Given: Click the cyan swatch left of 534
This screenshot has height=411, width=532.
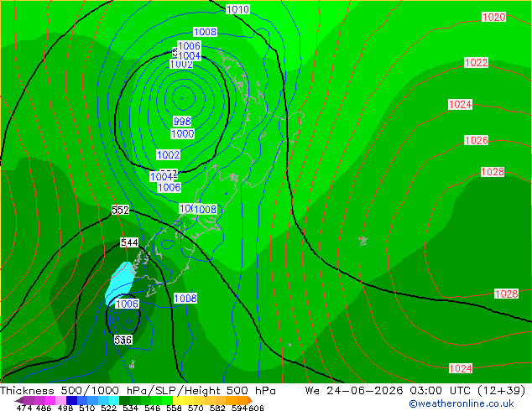Looking at the screenshot, I should tap(114, 400).
